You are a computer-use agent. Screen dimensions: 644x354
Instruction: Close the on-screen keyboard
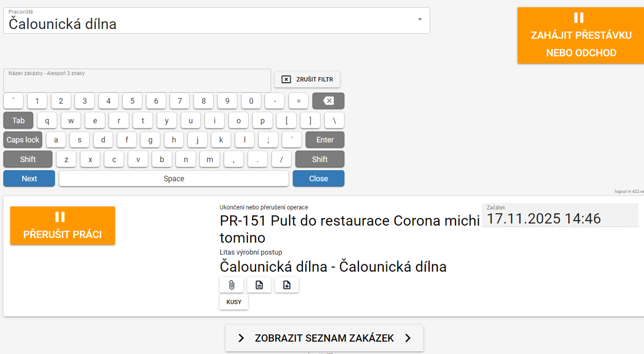318,178
